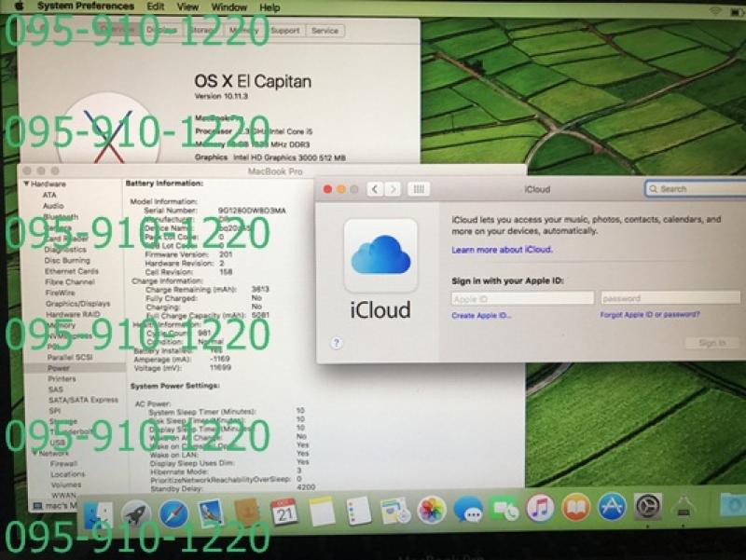The height and width of the screenshot is (560, 746).
Task: Follow the Learn more about iCloud link
Action: point(502,250)
